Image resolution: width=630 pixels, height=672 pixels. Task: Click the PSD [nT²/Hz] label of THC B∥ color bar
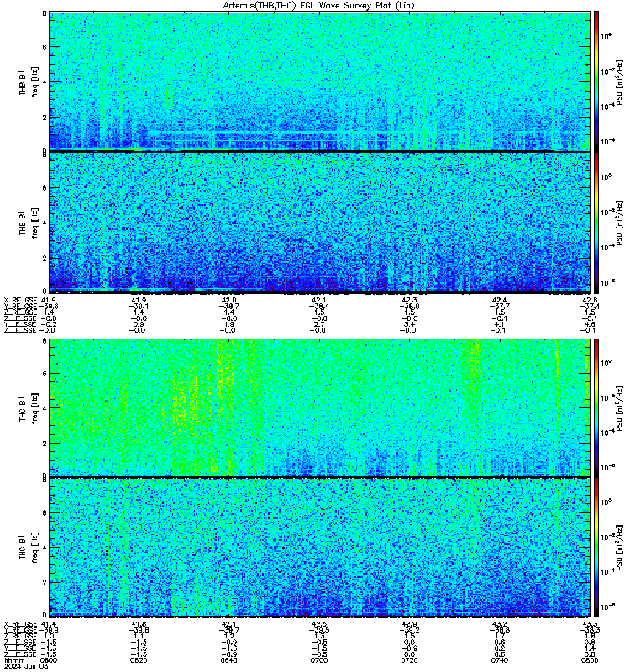(619, 548)
